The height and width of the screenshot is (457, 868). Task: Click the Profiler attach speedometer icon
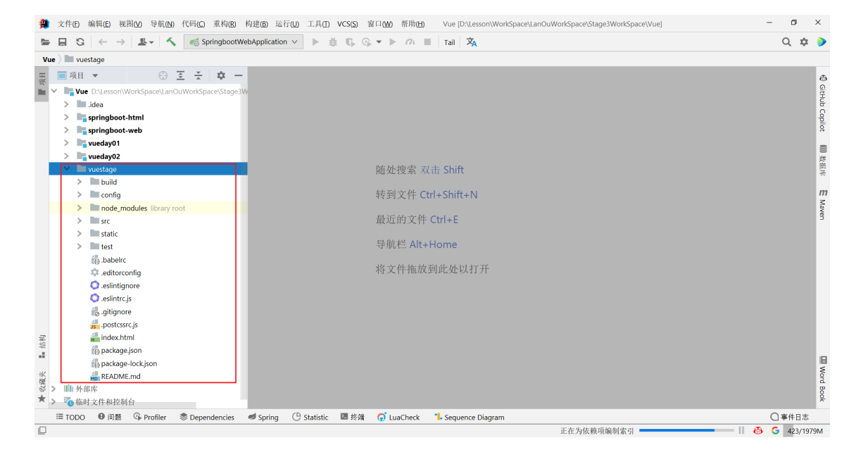410,42
